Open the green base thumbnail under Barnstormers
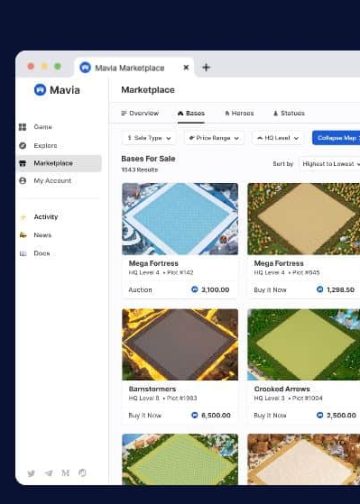 (180, 459)
